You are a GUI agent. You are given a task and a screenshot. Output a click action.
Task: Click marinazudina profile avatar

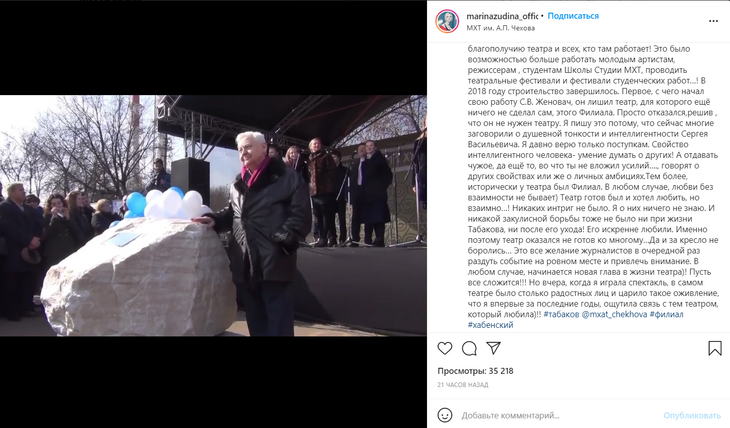click(x=447, y=21)
